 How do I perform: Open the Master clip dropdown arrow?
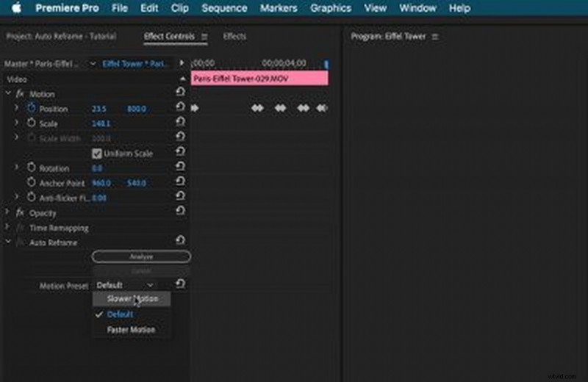[x=93, y=64]
